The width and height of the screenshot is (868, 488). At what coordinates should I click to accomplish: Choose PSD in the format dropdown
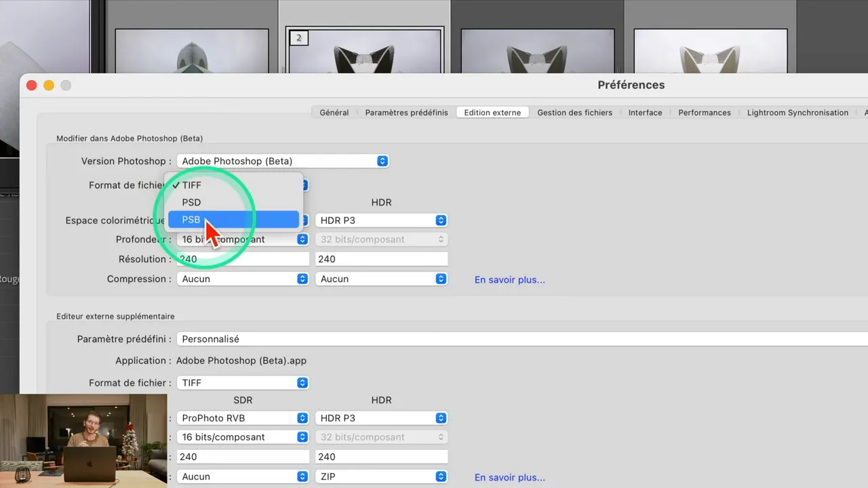tap(191, 202)
